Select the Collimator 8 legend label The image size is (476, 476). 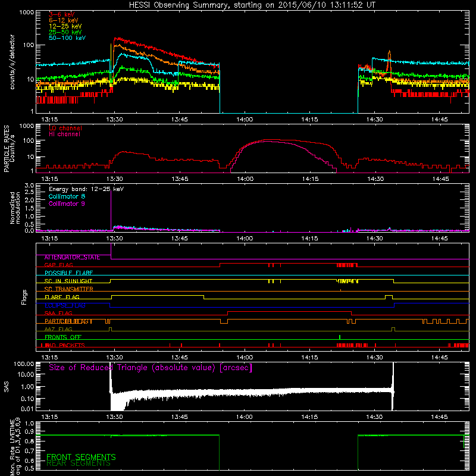click(67, 196)
